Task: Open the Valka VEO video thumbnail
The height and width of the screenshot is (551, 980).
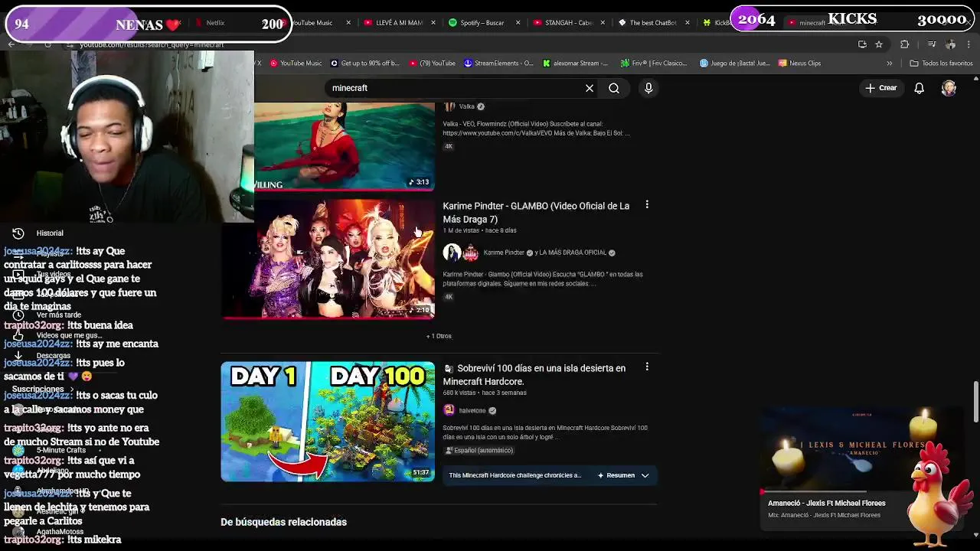Action: (x=345, y=145)
